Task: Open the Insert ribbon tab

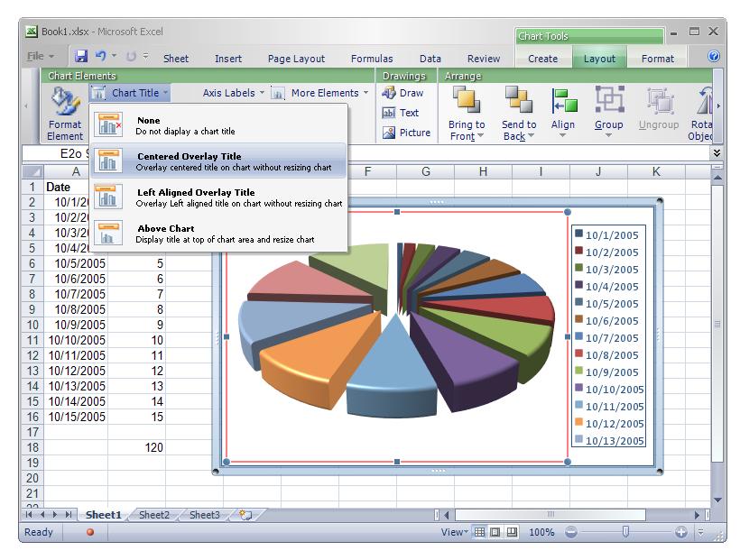Action: 228,59
